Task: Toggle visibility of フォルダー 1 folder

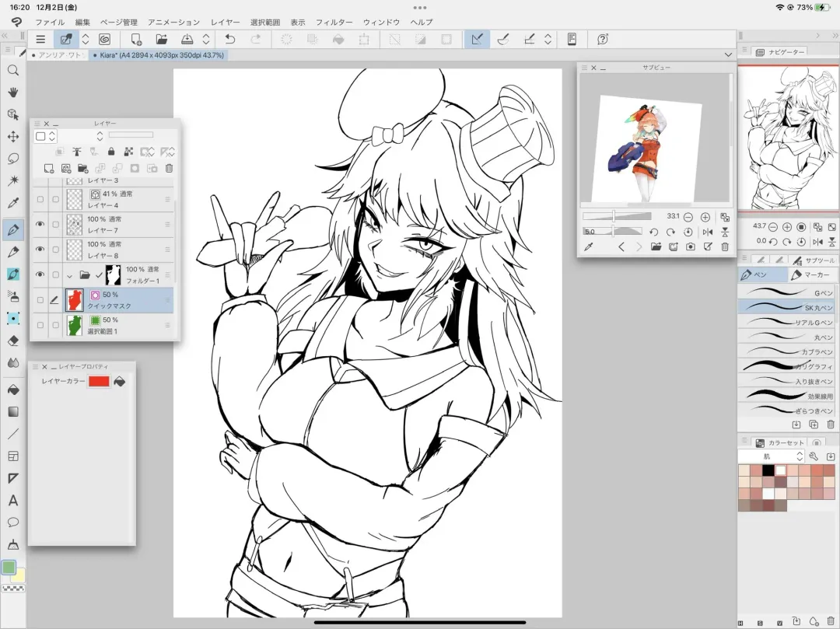Action: pos(40,274)
